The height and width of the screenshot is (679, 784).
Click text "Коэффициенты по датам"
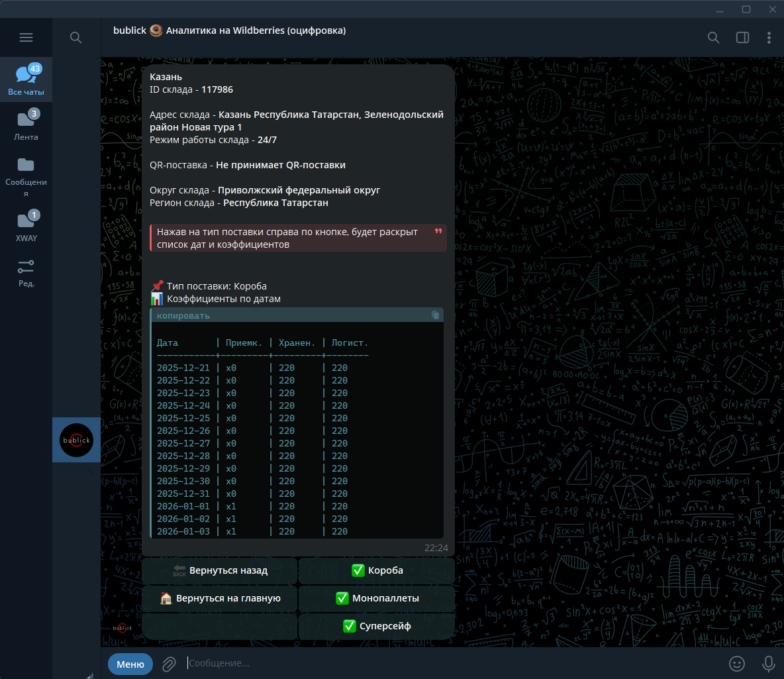click(x=224, y=299)
